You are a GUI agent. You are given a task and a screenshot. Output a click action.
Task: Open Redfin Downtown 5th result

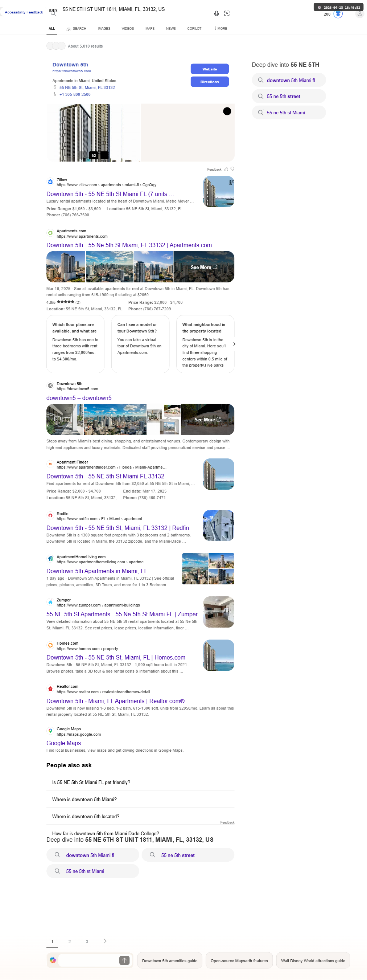point(118,528)
